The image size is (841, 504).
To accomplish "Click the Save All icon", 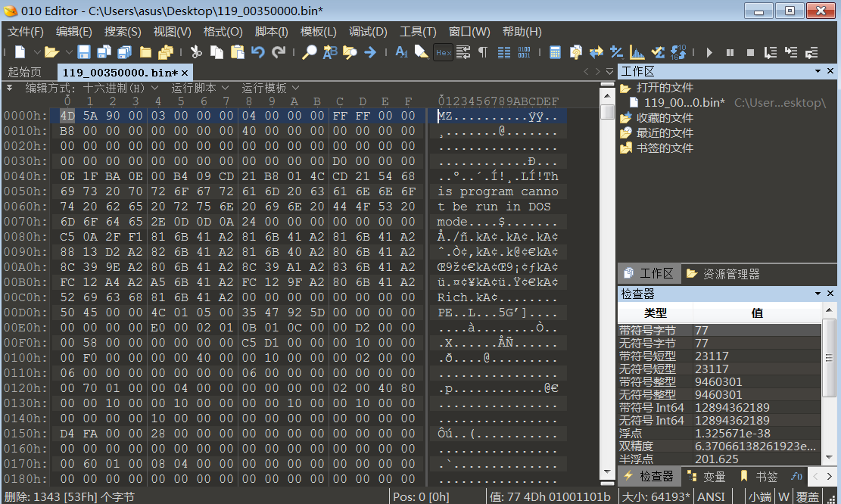I will (124, 52).
